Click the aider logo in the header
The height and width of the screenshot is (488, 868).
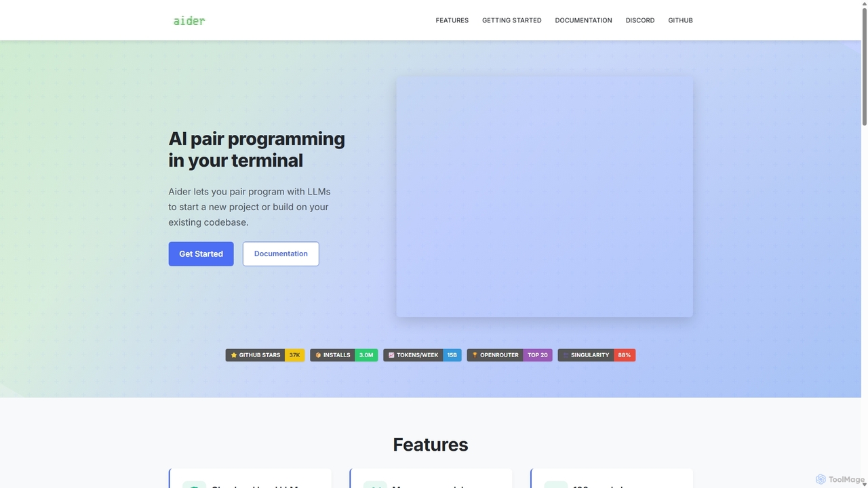(x=189, y=20)
